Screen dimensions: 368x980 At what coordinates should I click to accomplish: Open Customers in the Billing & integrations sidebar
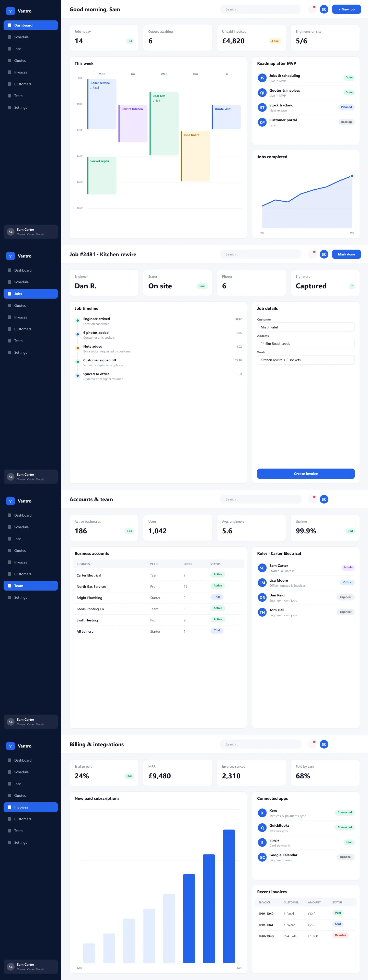pos(30,819)
